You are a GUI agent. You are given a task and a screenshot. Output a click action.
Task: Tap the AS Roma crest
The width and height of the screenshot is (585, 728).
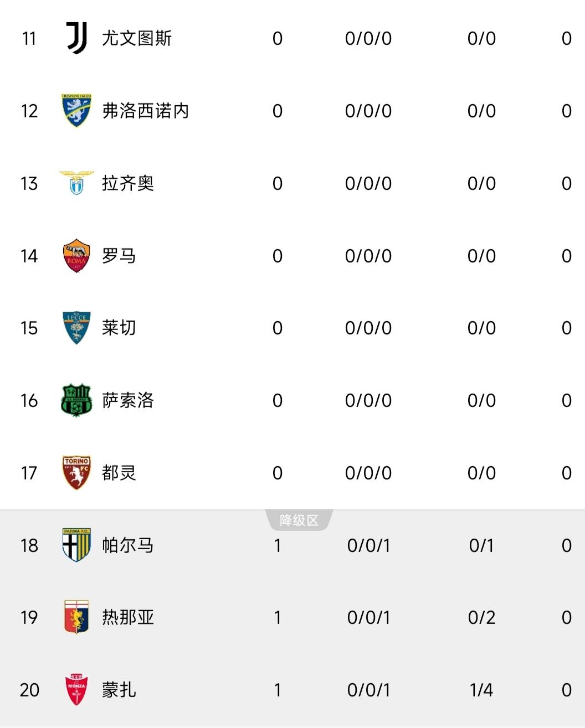(x=76, y=256)
